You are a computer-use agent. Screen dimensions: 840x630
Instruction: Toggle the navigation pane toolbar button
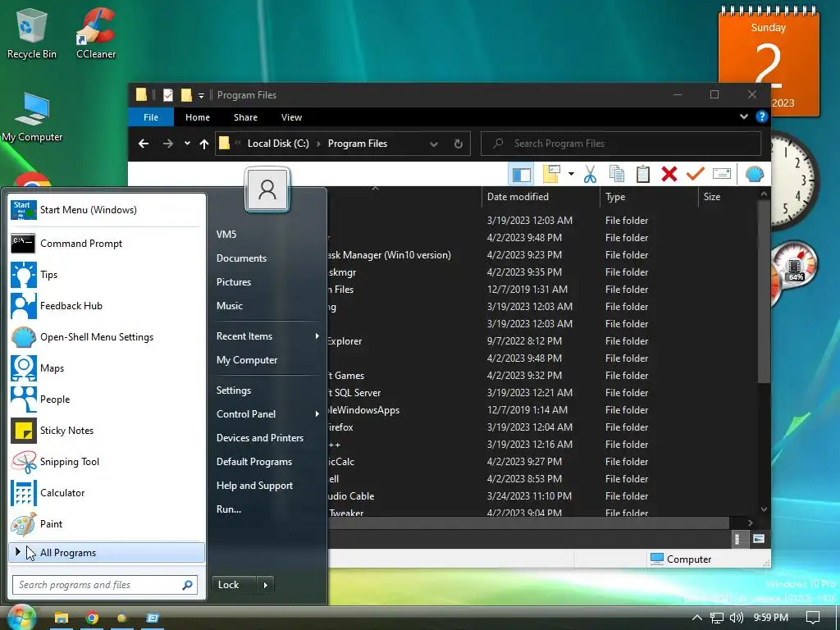coord(521,174)
